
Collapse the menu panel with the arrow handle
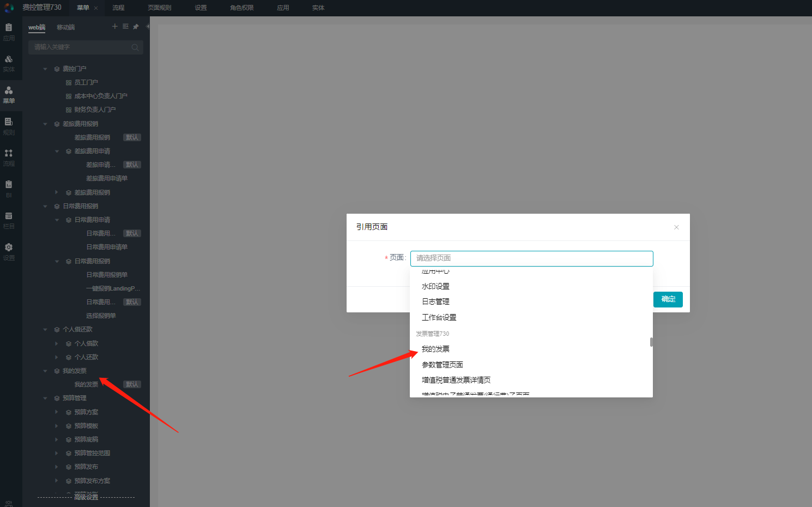click(147, 26)
